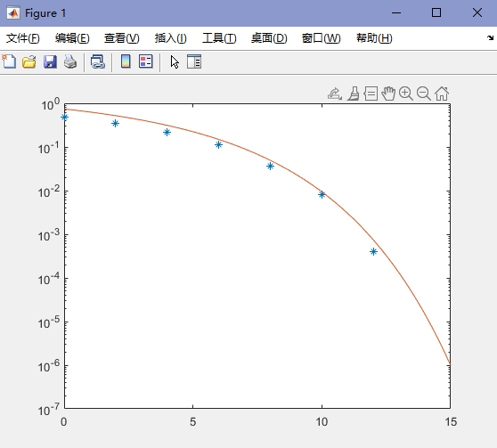Print the figure using printer icon
The height and width of the screenshot is (448, 497).
click(70, 61)
